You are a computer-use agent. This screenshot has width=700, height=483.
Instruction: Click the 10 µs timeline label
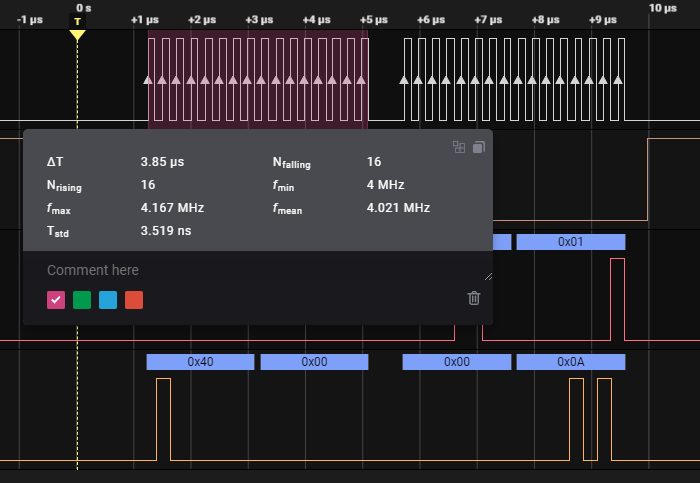coord(663,8)
